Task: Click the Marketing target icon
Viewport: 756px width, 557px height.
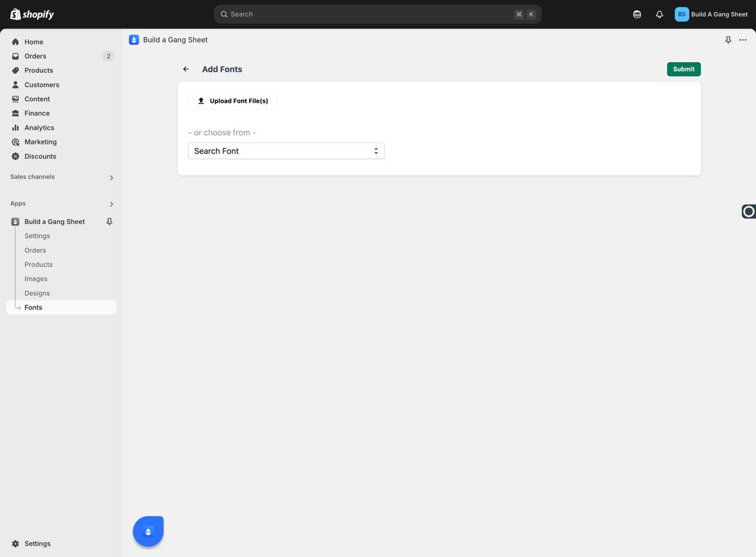Action: click(x=16, y=142)
